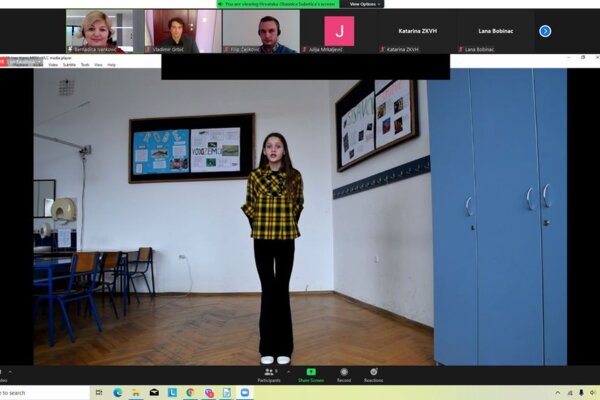The image size is (600, 400).
Task: Open the Subtitle menu in VLC
Action: 70,64
